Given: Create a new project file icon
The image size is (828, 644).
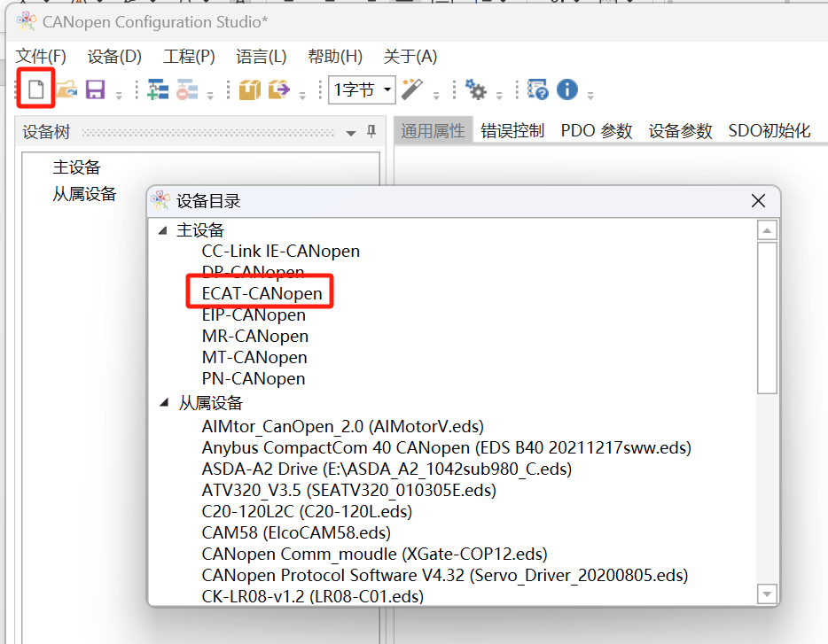Looking at the screenshot, I should (36, 89).
